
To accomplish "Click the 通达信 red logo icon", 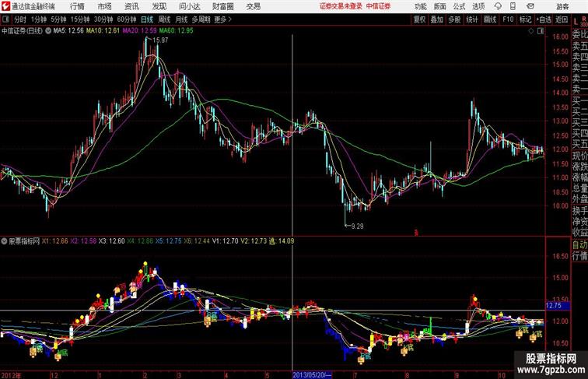I will (5, 6).
